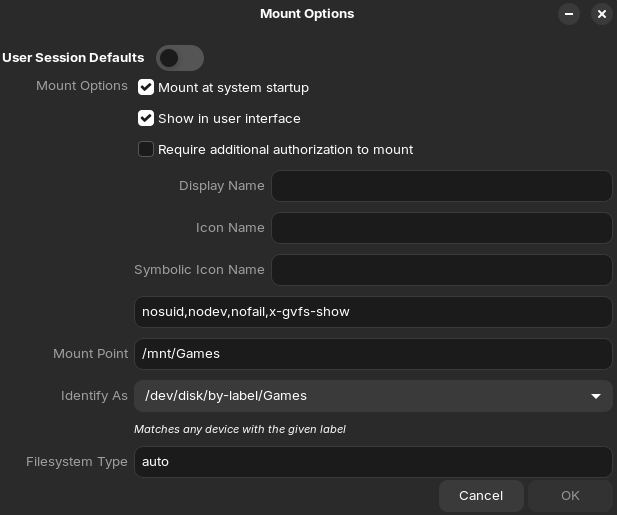
Task: Click the Mount Options window title
Action: pyautogui.click(x=307, y=14)
